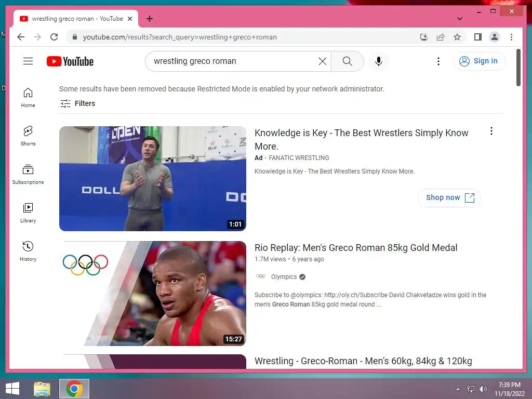Click the Sign in button
The image size is (532, 399).
pos(479,61)
